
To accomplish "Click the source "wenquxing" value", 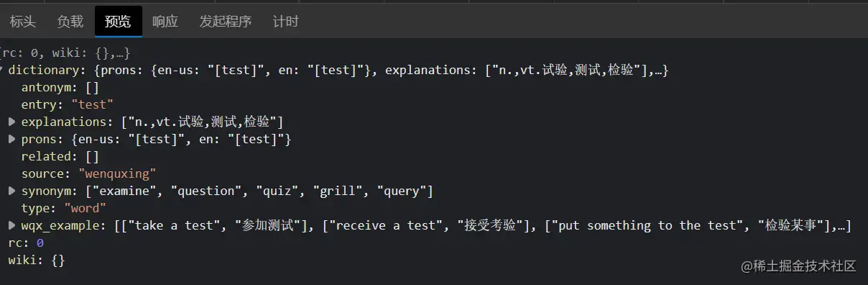I will [117, 173].
